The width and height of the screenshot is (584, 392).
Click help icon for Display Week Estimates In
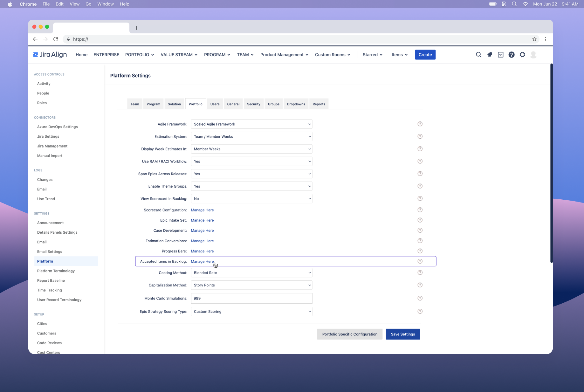(x=420, y=149)
